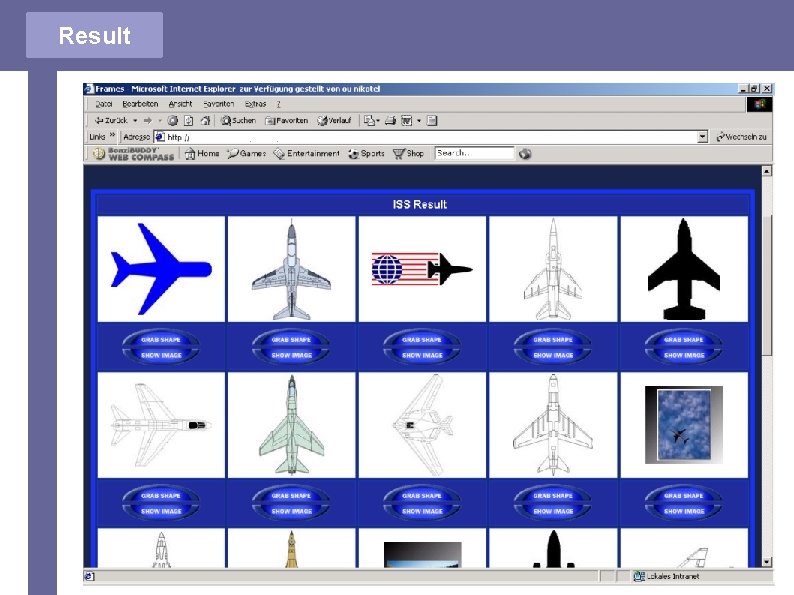
Task: Click the Web Compass Search field
Action: coord(474,153)
